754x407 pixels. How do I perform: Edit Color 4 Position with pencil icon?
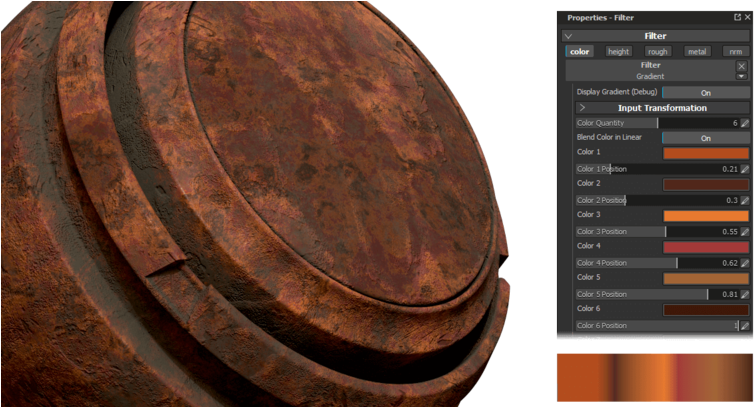click(x=745, y=263)
